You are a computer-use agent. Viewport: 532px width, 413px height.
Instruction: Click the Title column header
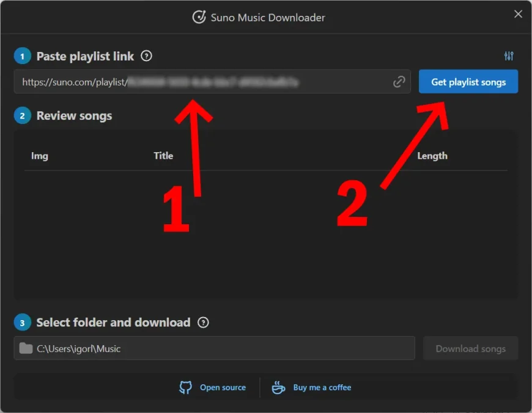point(163,156)
